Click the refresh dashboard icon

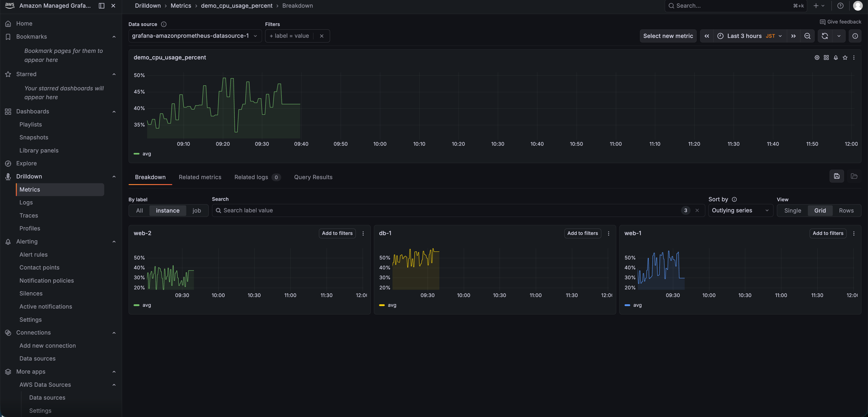(x=825, y=36)
